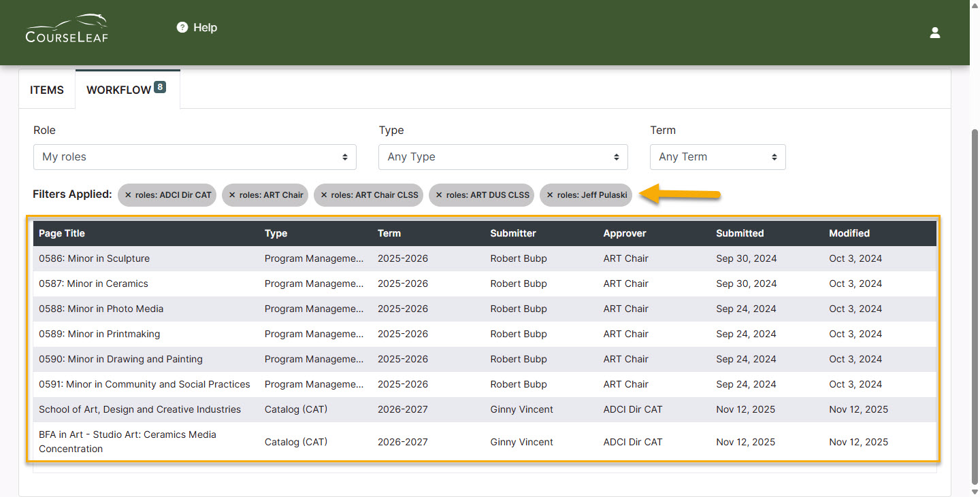Switch to the ITEMS tab
The image size is (980, 497).
pyautogui.click(x=46, y=89)
